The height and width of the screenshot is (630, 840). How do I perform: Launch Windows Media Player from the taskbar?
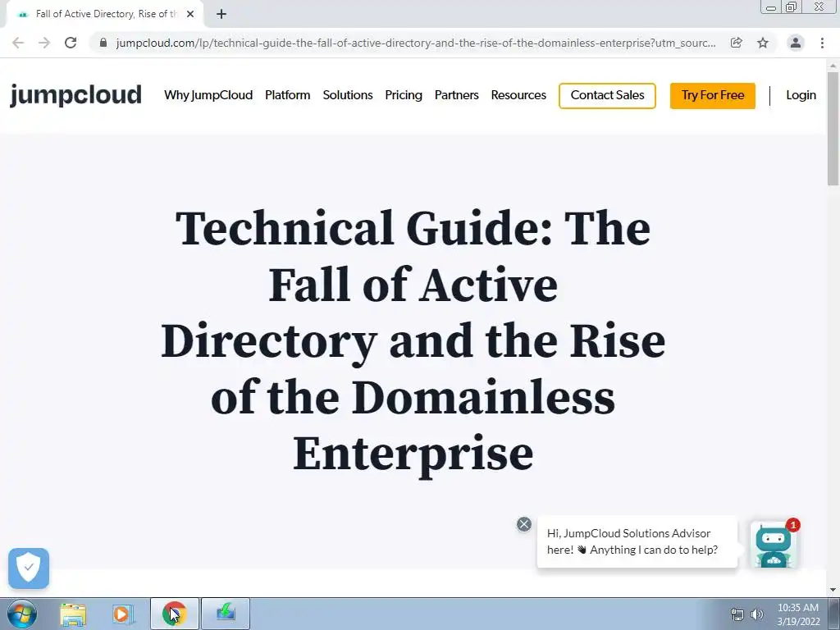[122, 614]
